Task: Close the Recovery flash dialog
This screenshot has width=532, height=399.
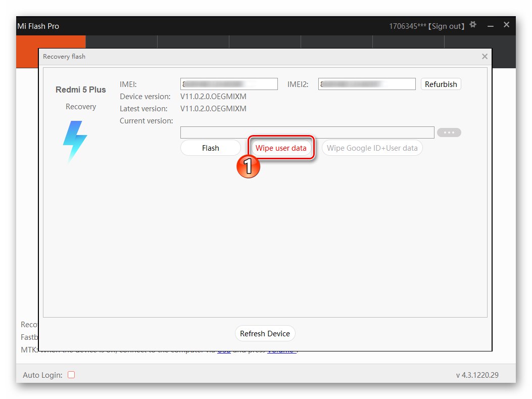Action: pos(485,56)
